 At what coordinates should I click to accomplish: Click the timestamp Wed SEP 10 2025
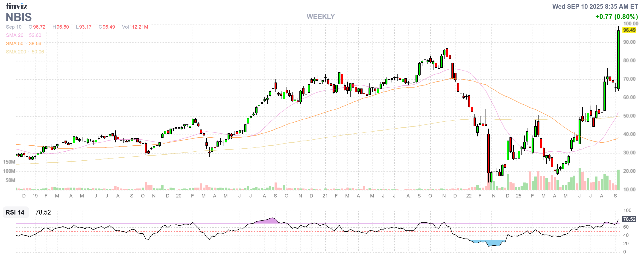[595, 6]
